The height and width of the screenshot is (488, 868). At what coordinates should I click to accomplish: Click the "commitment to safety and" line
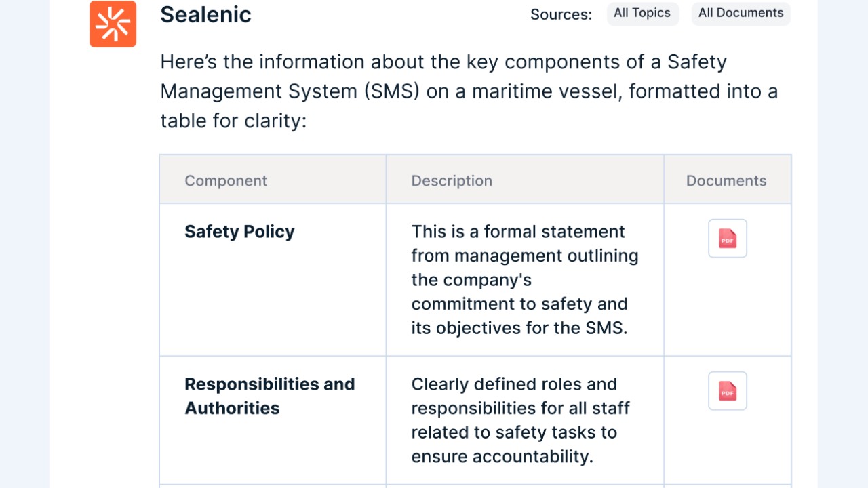coord(519,304)
